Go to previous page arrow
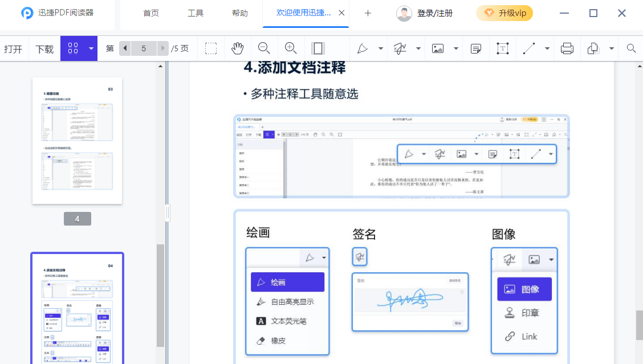 125,48
